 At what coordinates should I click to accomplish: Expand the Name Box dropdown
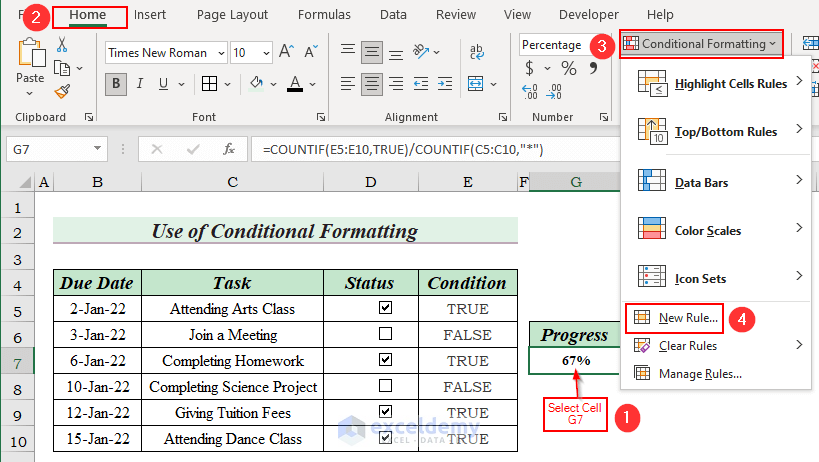tap(97, 149)
